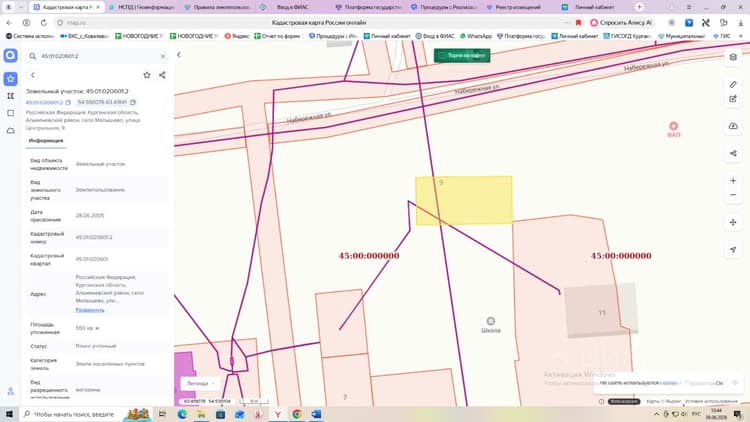750x422 pixels.
Task: Click the share map button on right
Action: tap(733, 153)
